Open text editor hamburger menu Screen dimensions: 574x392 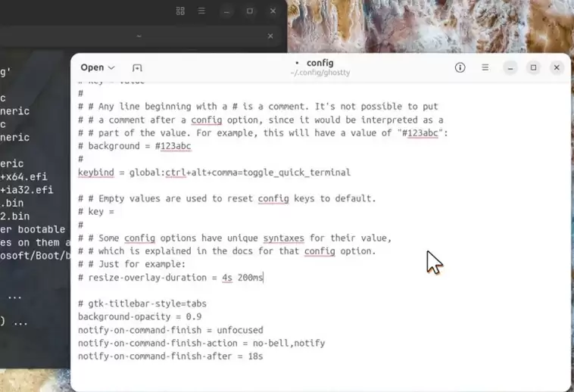pos(485,67)
